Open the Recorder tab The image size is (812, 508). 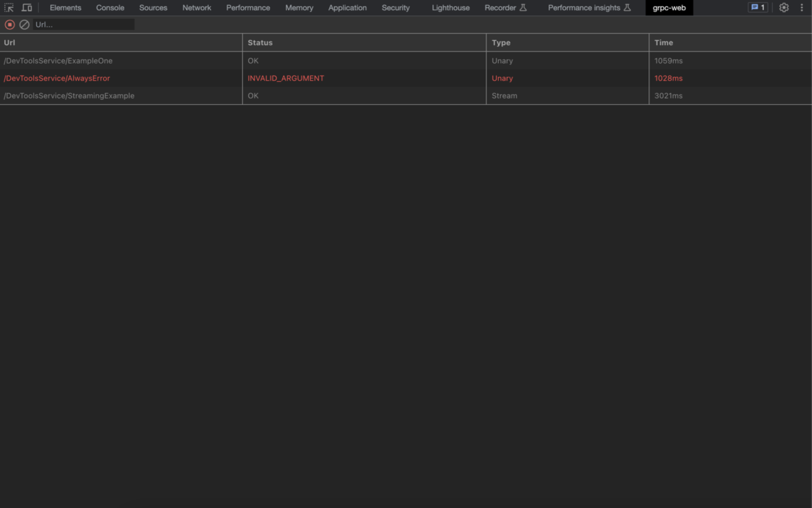click(506, 8)
